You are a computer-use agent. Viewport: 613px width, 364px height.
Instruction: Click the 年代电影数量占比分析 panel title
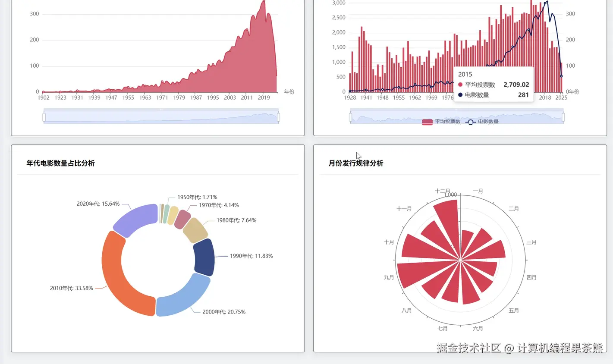60,163
